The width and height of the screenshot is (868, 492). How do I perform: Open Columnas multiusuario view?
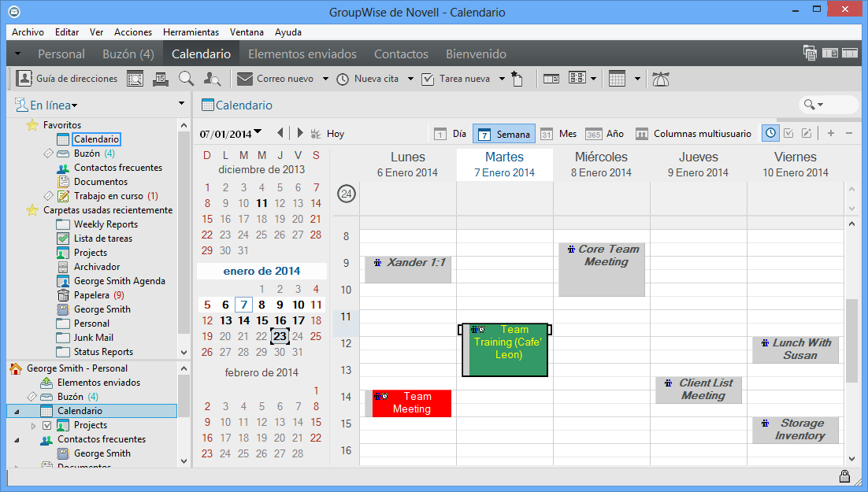point(694,134)
